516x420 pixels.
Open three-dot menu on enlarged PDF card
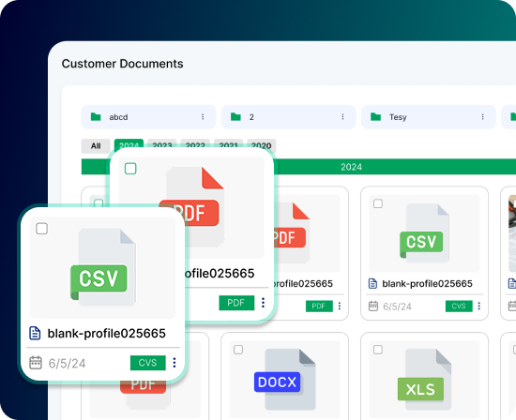pyautogui.click(x=263, y=303)
